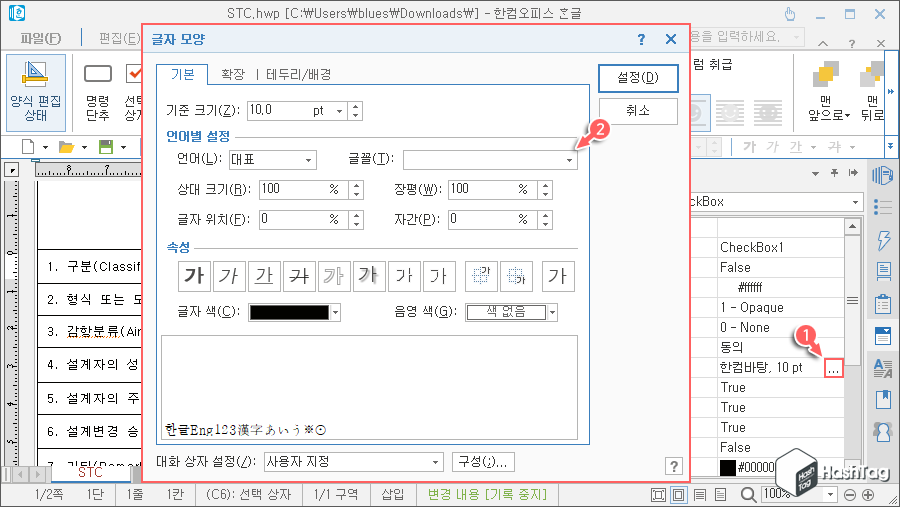Click zoom in plus icon in status bar
900x507 pixels.
coord(868,494)
